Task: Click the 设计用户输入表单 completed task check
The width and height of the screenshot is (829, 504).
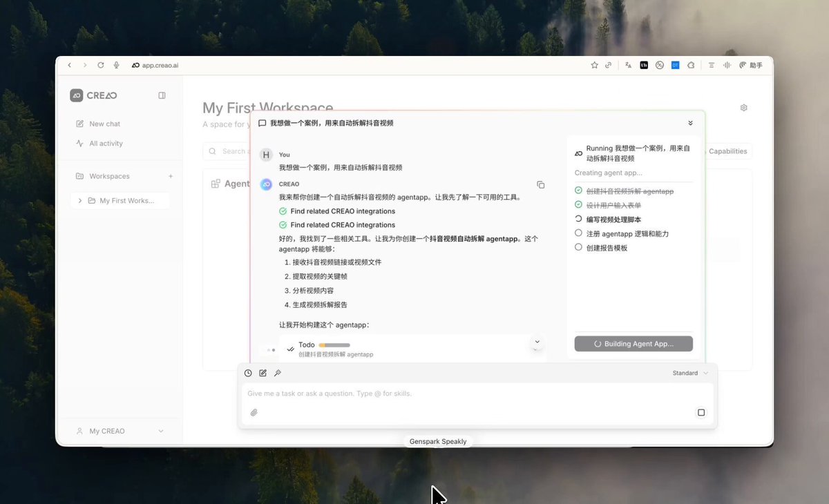Action: tap(578, 205)
